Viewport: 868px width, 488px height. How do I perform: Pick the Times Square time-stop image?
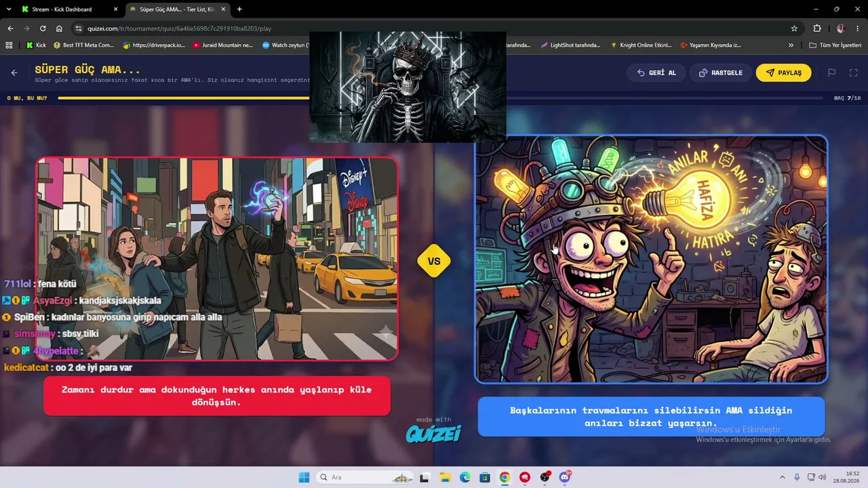(217, 259)
